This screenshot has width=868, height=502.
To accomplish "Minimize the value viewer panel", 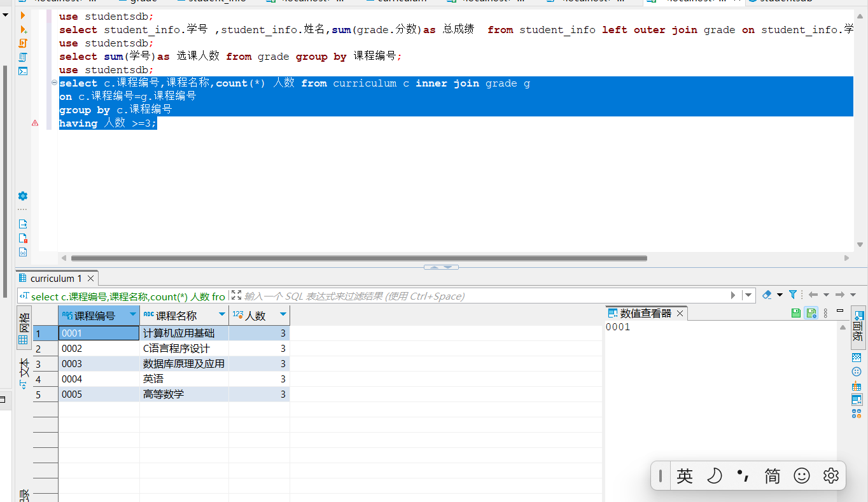I will tap(840, 310).
